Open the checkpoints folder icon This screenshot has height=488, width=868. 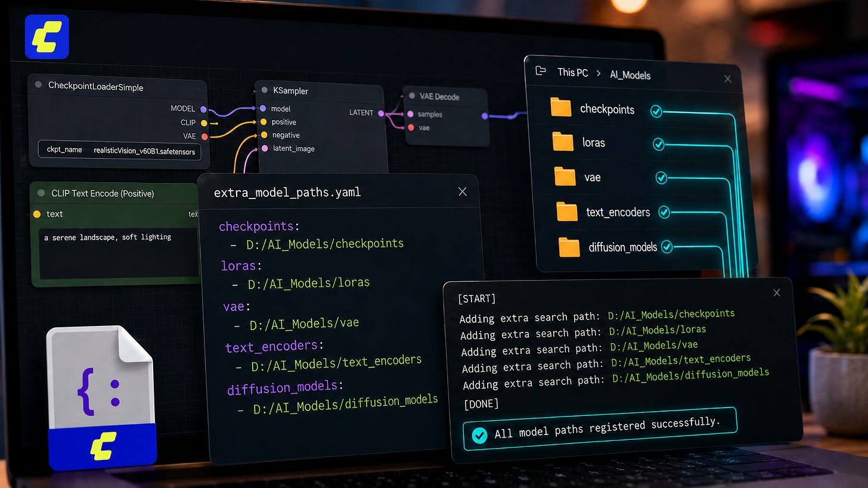(x=561, y=107)
